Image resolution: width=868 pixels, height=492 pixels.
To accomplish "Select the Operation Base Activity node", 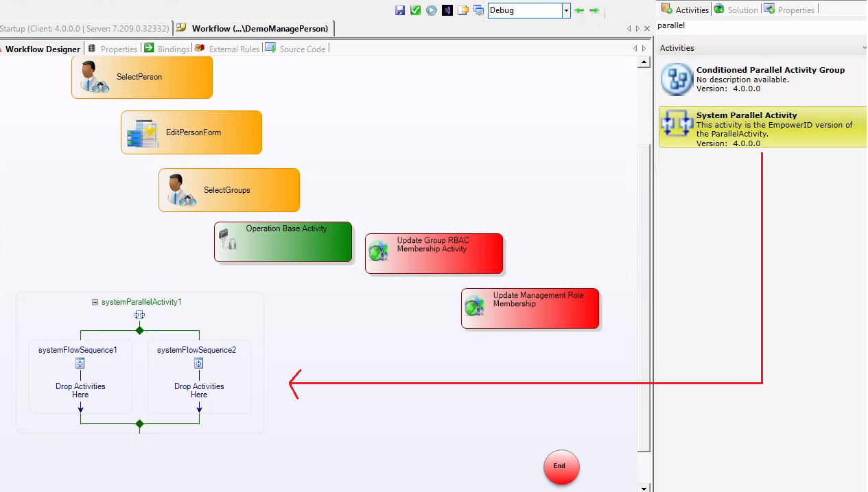I will click(x=283, y=242).
